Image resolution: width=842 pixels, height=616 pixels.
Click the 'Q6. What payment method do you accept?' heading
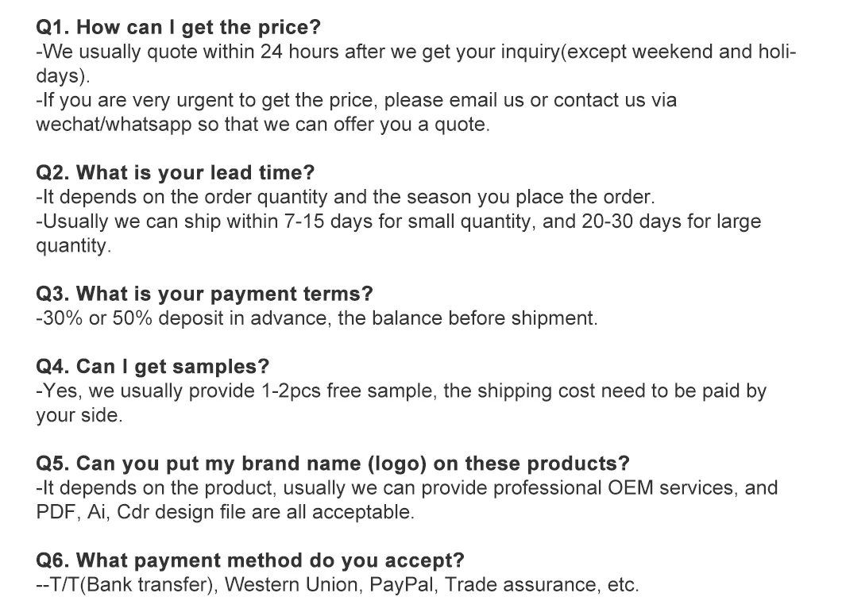pos(250,560)
